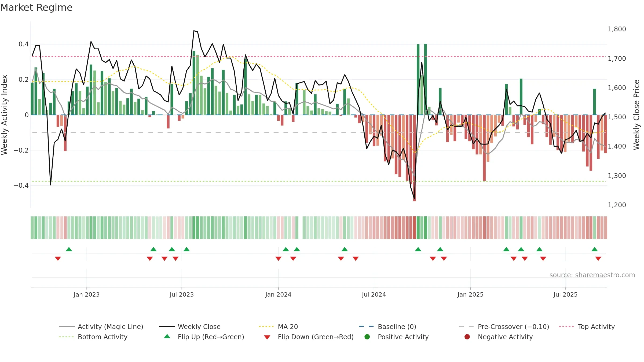This screenshot has width=644, height=362.
Task: Click the Jul 2025 axis label
Action: [565, 294]
